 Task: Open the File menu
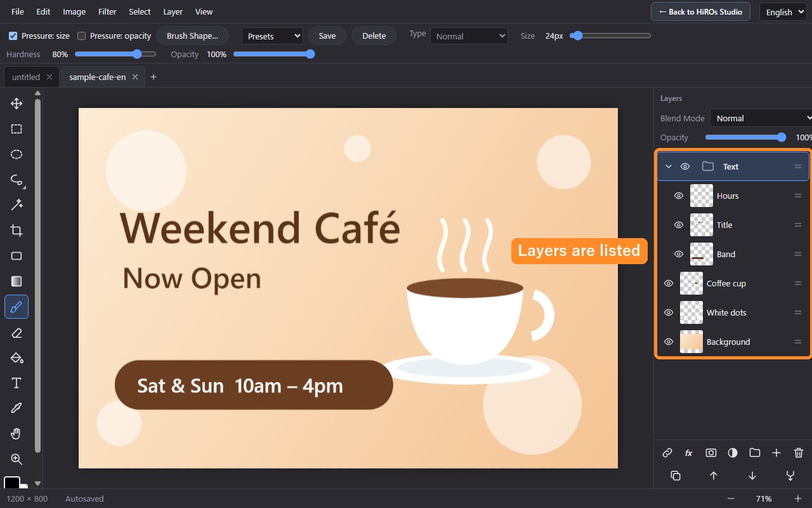tap(18, 12)
